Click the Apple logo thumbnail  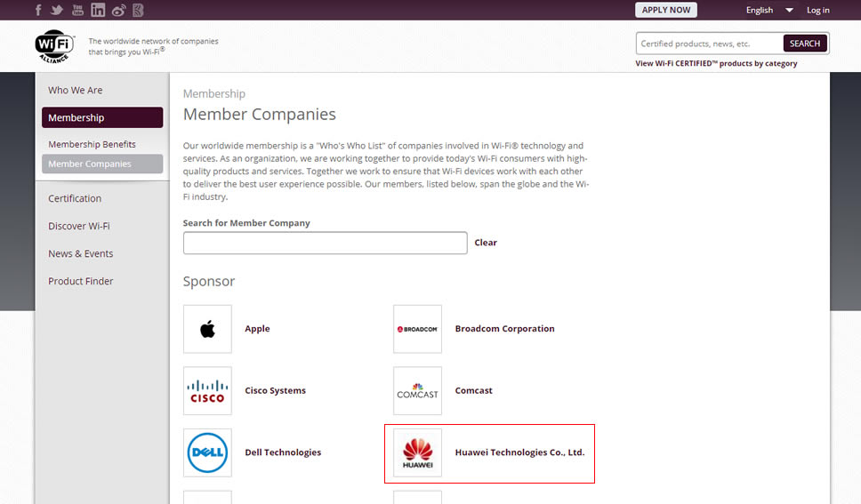(207, 329)
